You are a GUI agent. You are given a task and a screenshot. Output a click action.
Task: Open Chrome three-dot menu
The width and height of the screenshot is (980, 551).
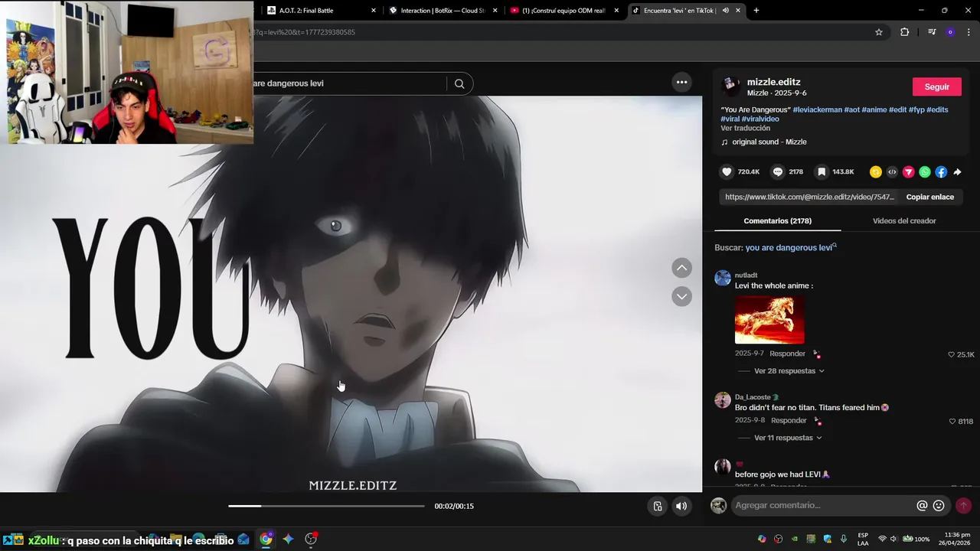[968, 32]
